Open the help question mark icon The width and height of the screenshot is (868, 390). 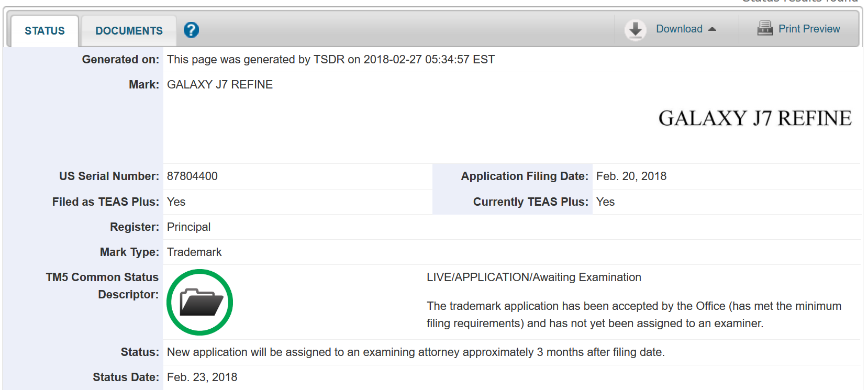pos(191,30)
